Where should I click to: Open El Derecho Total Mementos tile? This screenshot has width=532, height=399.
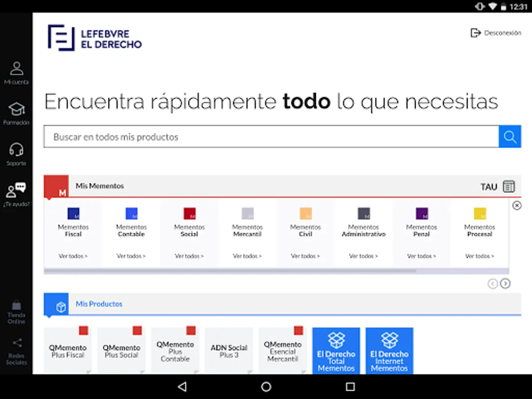[x=336, y=351]
